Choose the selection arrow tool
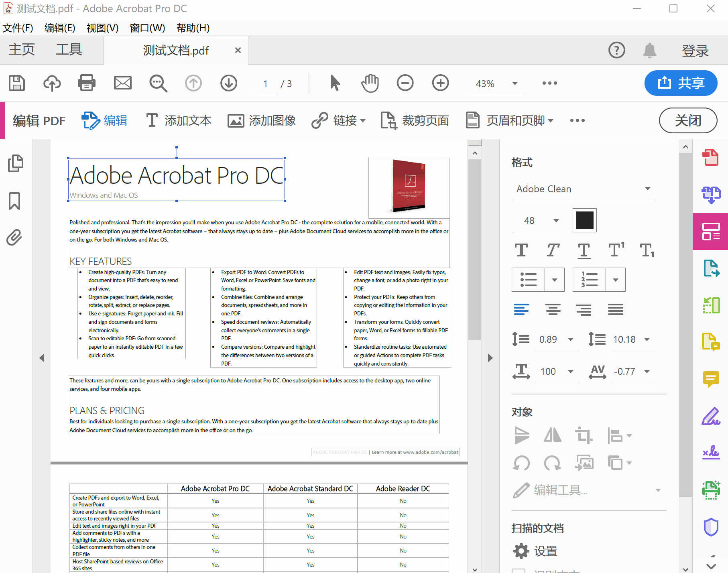 (x=335, y=83)
